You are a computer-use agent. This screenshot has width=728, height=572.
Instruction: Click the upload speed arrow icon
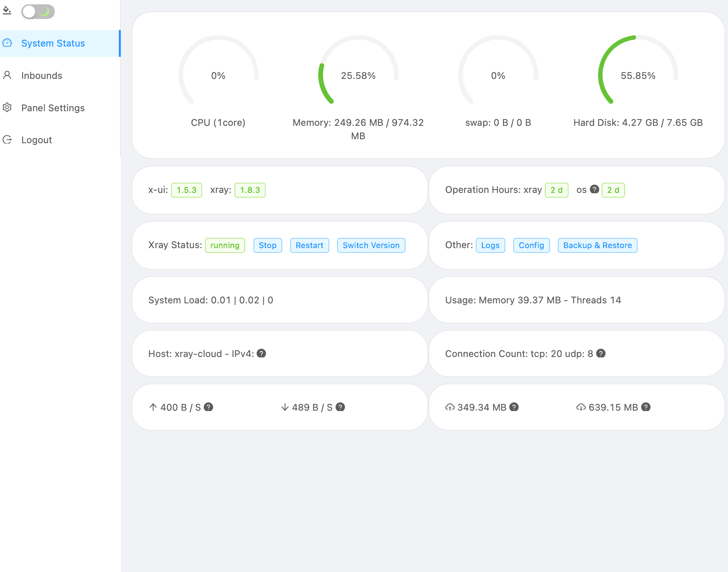(x=153, y=407)
